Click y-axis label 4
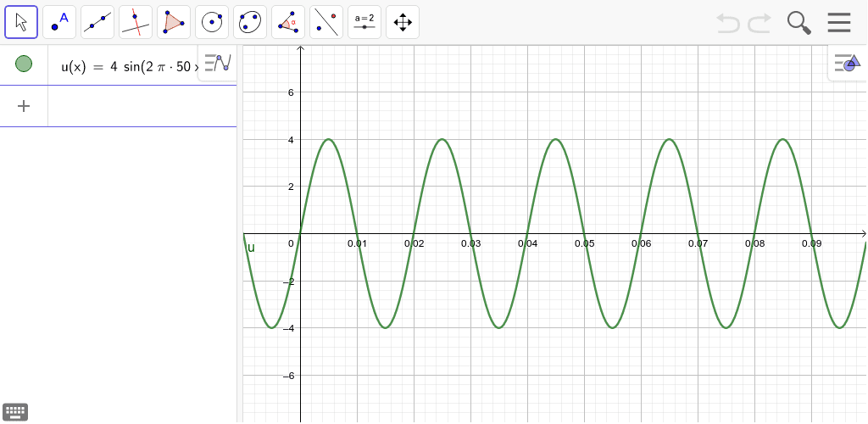Viewport: 868px width, 424px height. click(291, 139)
